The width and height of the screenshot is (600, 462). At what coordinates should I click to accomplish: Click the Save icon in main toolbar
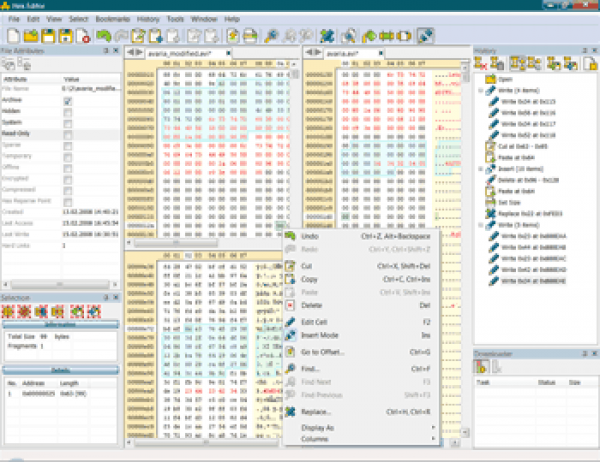click(x=46, y=37)
